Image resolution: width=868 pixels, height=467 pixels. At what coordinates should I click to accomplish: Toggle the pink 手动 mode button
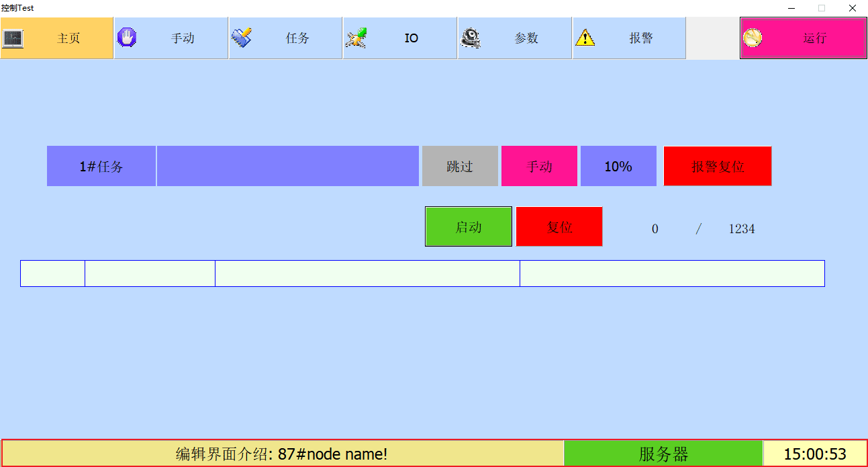(539, 166)
